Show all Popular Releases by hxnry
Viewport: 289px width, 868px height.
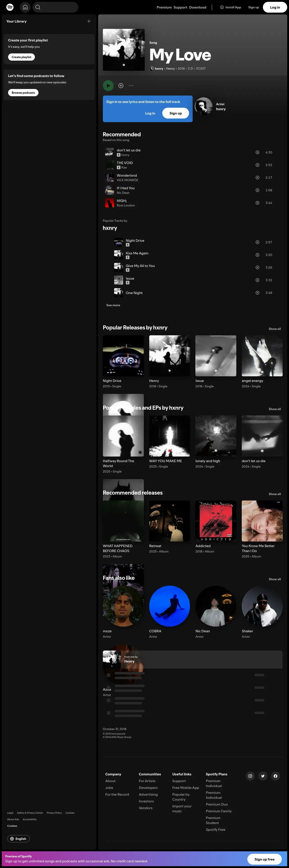click(x=275, y=329)
